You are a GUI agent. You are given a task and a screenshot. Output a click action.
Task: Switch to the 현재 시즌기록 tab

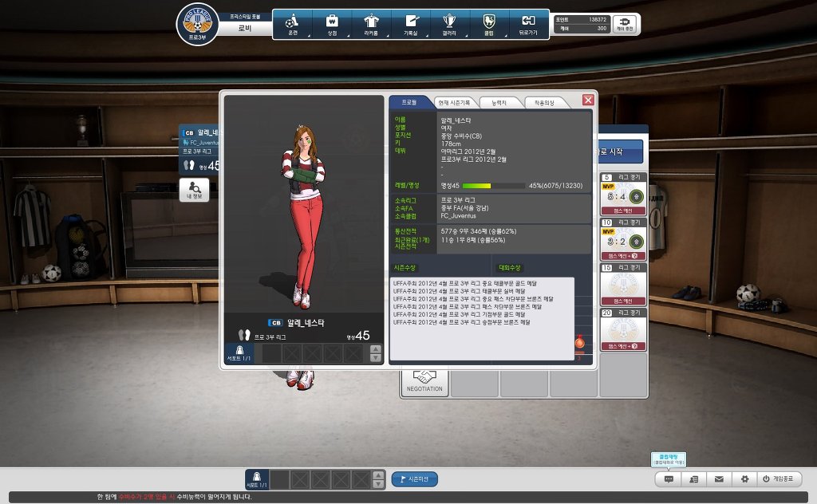(457, 102)
